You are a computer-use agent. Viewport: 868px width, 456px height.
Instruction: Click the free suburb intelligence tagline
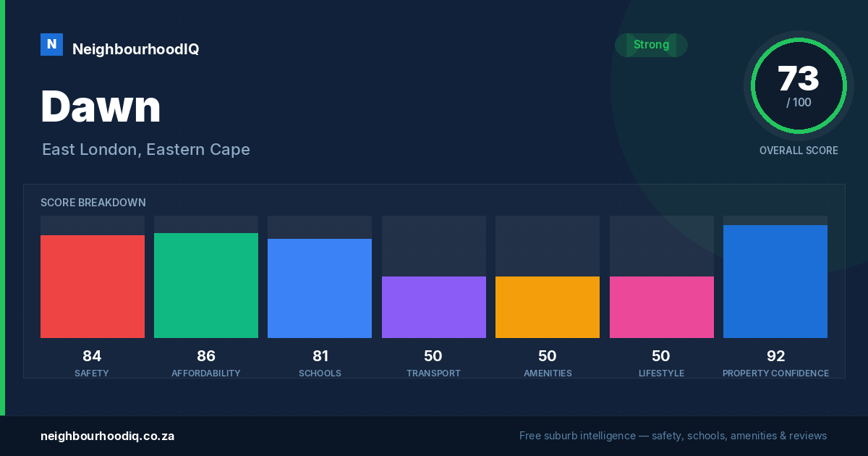(673, 436)
